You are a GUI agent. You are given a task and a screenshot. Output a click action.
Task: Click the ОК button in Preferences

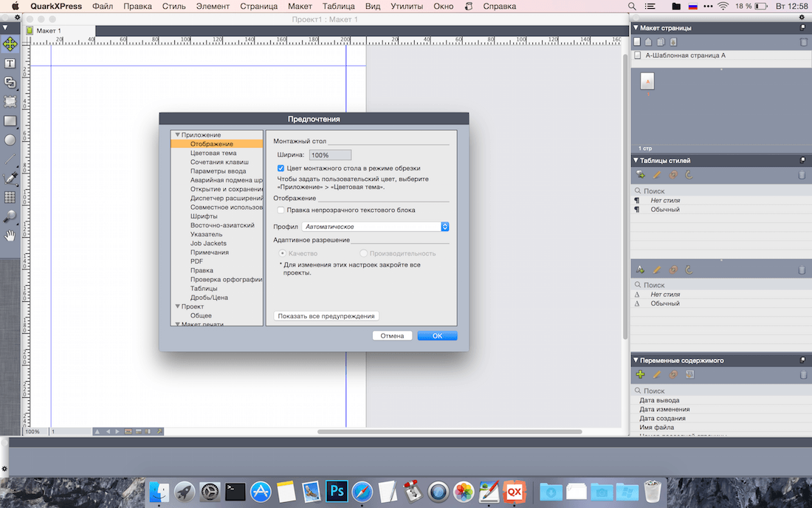point(437,335)
